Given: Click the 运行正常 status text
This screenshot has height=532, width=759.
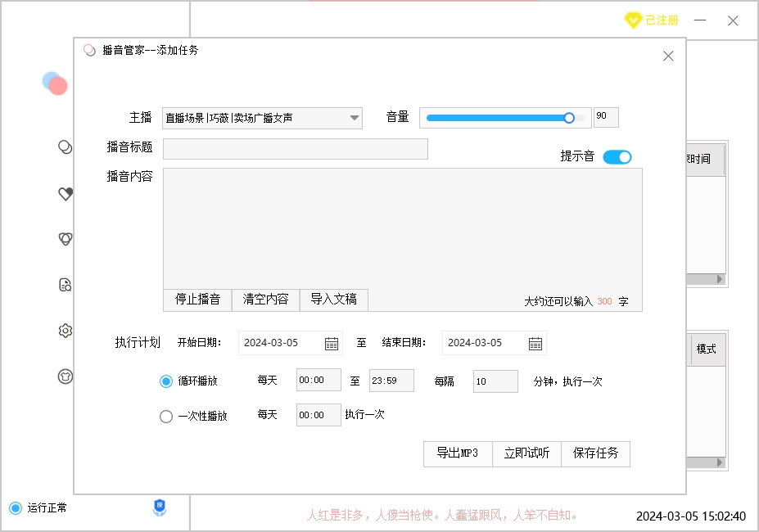Looking at the screenshot, I should point(47,507).
